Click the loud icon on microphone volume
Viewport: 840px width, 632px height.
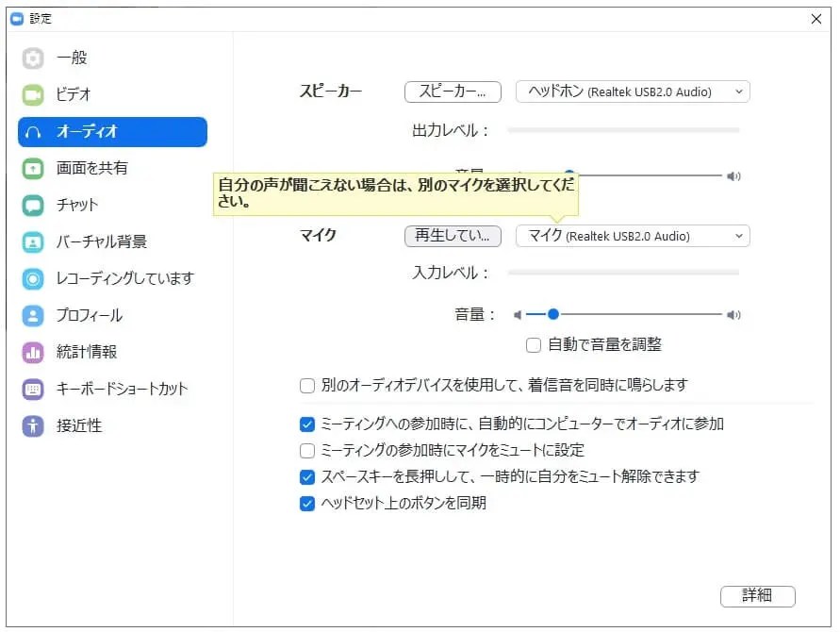point(733,315)
